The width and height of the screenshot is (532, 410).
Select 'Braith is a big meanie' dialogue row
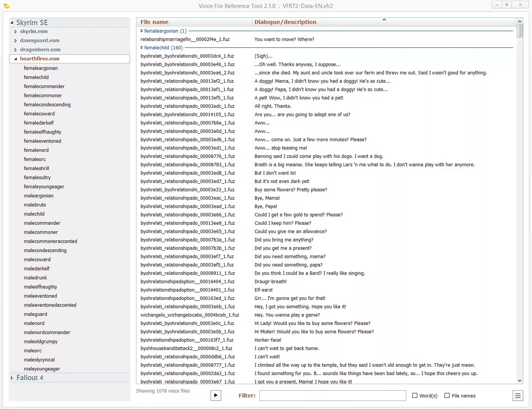click(326, 165)
